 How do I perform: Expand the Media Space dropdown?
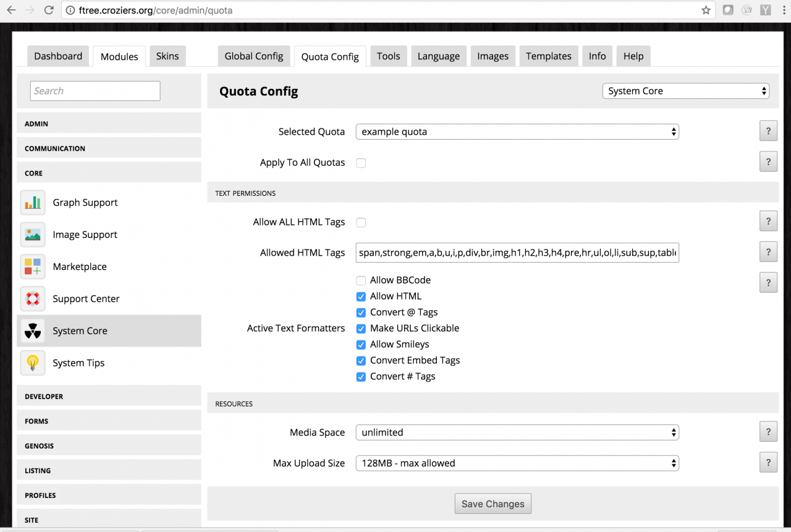point(517,433)
